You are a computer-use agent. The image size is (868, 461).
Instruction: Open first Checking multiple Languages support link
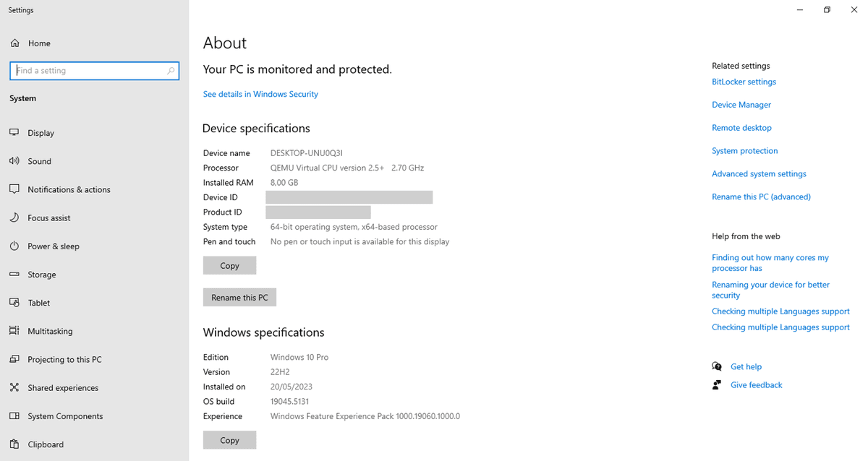pyautogui.click(x=780, y=311)
